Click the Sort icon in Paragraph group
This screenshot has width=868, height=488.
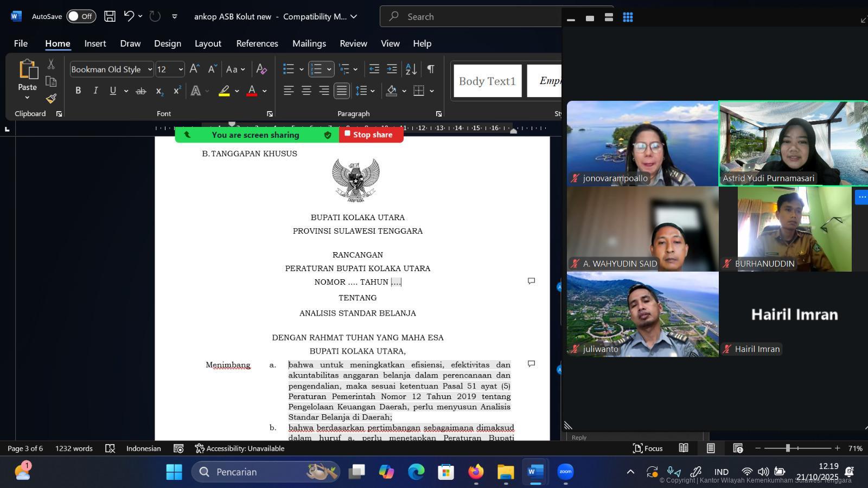click(x=411, y=69)
